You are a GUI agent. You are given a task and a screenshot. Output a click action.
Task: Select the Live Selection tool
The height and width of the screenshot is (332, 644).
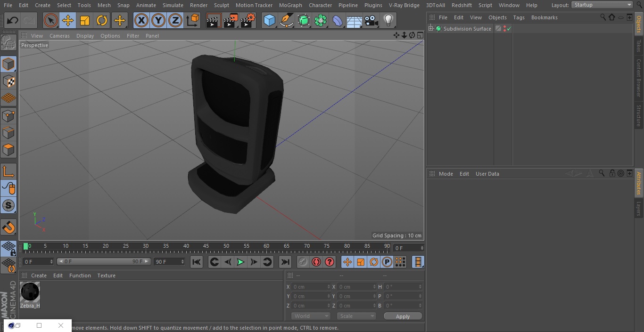pyautogui.click(x=51, y=20)
